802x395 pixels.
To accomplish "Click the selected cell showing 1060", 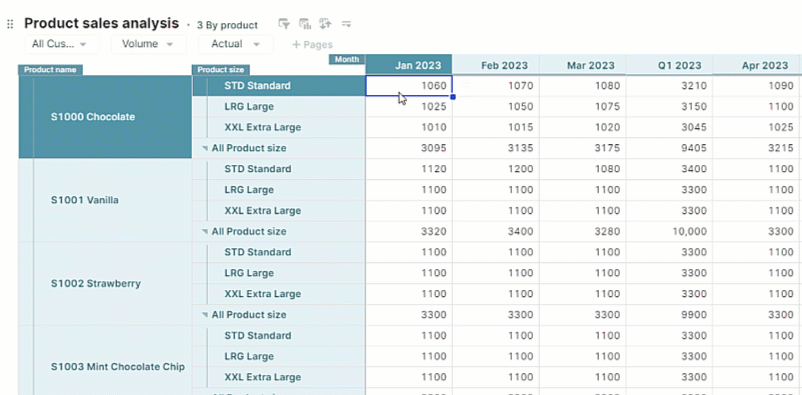I will tap(409, 85).
